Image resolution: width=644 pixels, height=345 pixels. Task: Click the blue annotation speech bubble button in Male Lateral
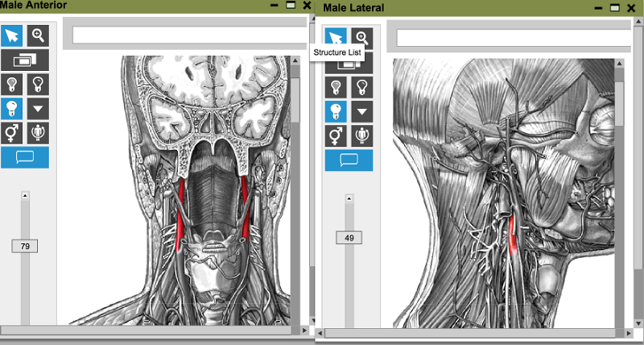coord(349,160)
